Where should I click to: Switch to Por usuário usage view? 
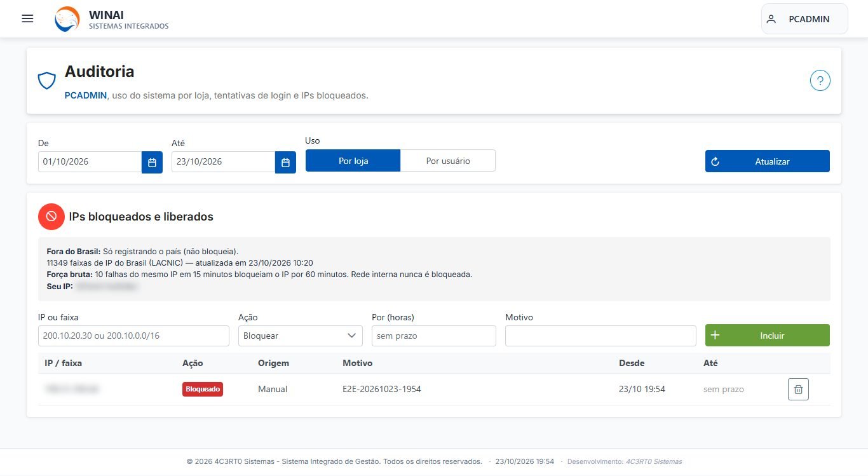(x=448, y=161)
